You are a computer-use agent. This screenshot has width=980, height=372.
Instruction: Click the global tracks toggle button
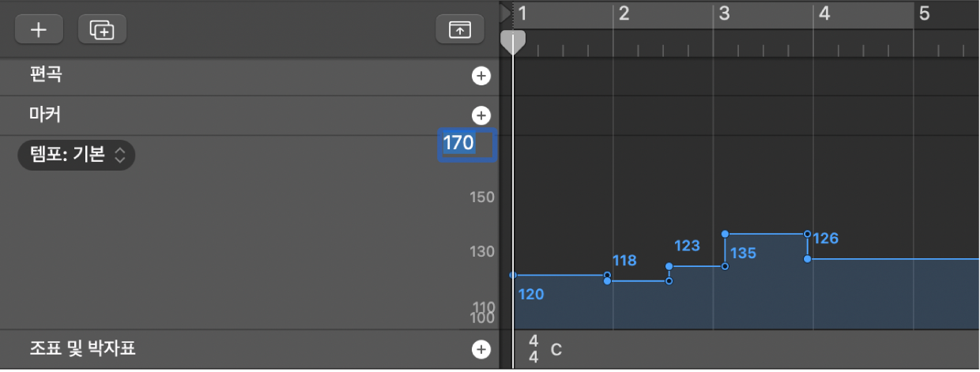[x=459, y=30]
